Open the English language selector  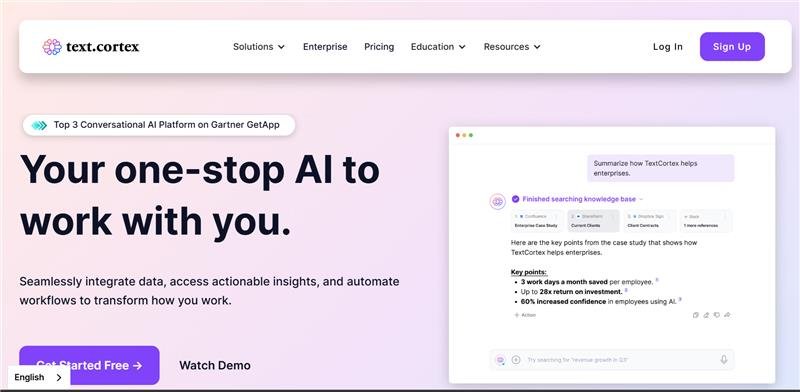pos(39,378)
